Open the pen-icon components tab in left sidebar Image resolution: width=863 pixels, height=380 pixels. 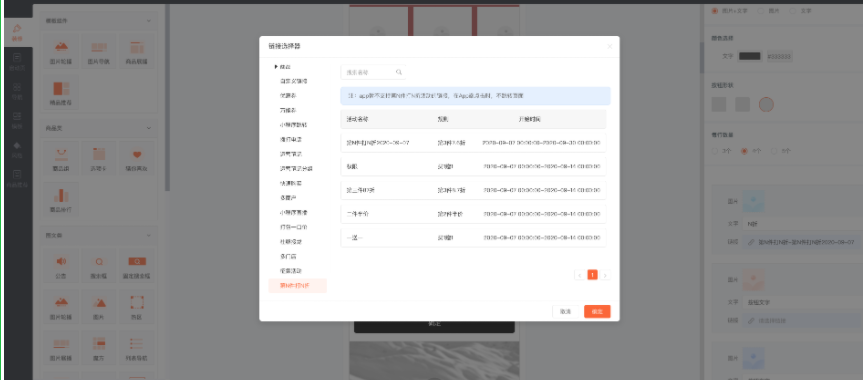18,32
